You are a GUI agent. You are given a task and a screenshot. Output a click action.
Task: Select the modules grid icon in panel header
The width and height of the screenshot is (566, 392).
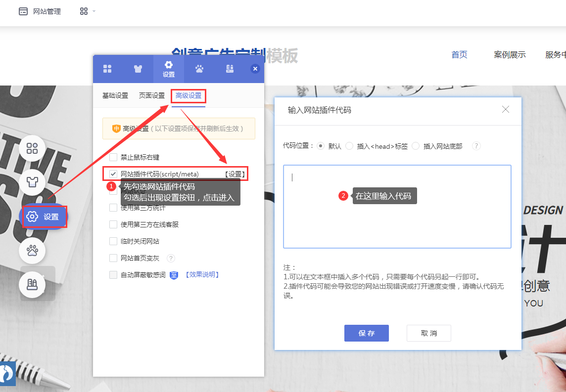tap(107, 69)
